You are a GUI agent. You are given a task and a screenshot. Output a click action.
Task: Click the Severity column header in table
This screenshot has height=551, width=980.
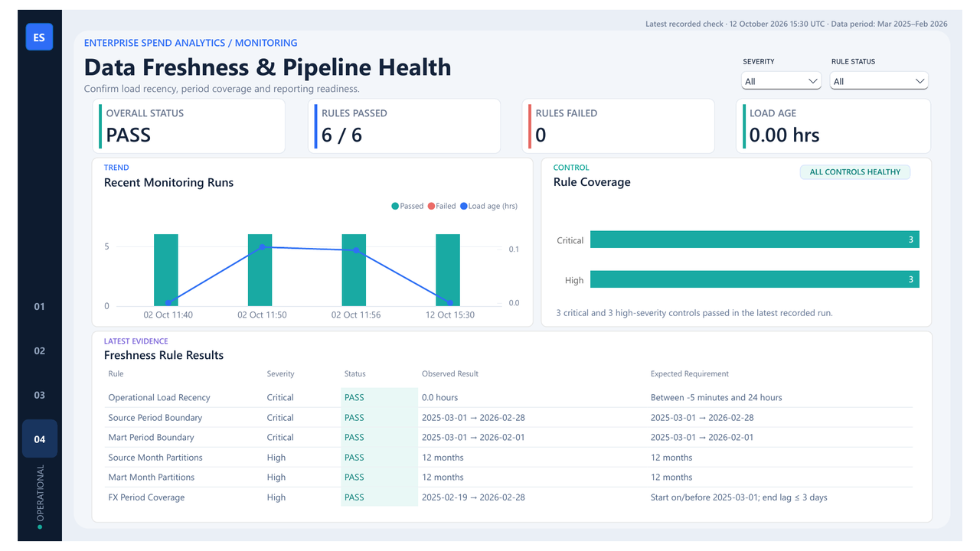pos(280,374)
